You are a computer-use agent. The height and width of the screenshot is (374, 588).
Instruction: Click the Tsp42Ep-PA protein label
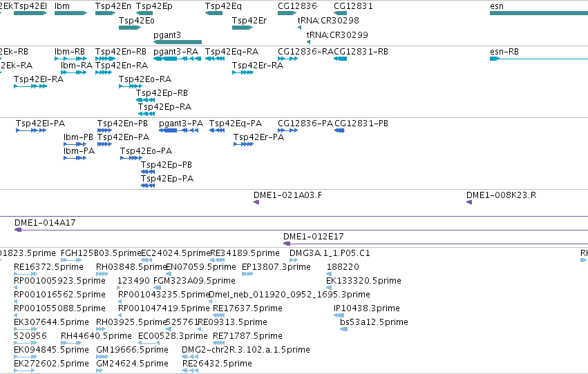coord(167,179)
